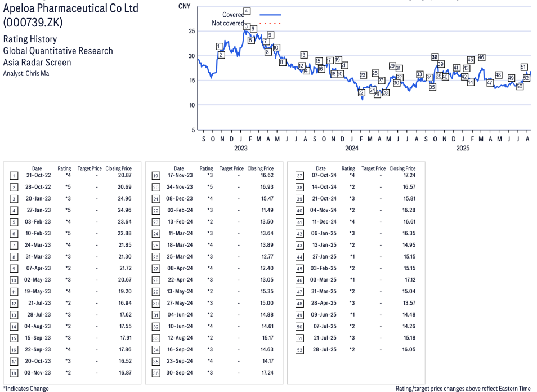This screenshot has height=392, width=537.
Task: Click the 07-Apr-23 date cell
Action: coord(38,268)
